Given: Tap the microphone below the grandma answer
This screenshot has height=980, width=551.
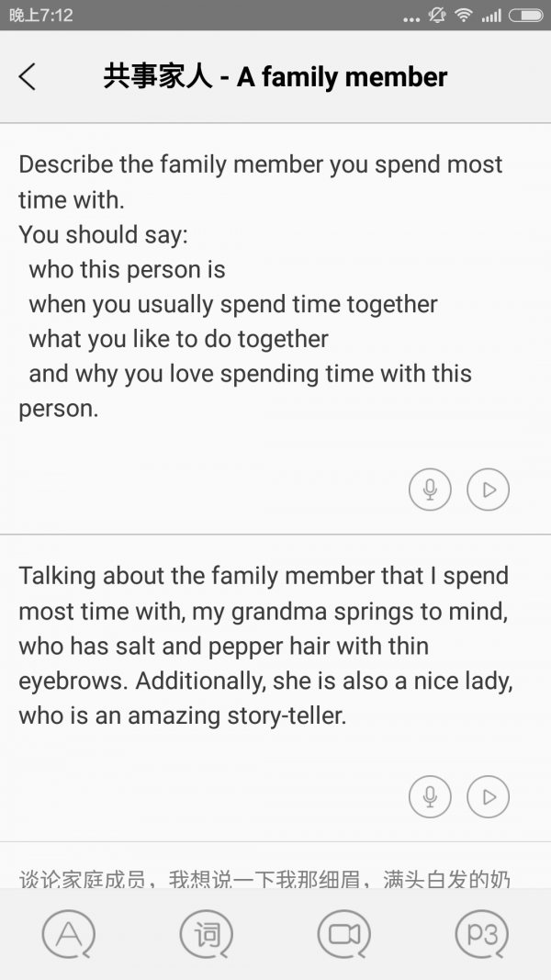Looking at the screenshot, I should tap(430, 796).
